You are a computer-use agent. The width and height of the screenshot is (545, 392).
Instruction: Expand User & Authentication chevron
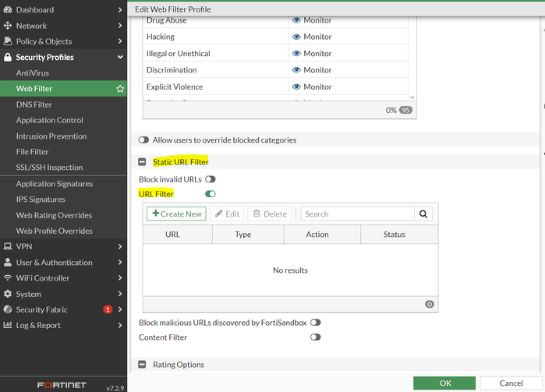[x=120, y=262]
